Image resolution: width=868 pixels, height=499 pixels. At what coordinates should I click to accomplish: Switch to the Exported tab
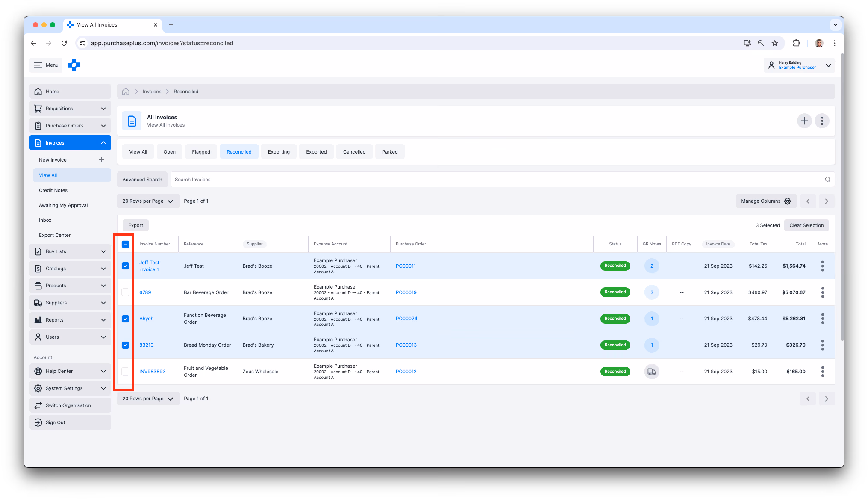pyautogui.click(x=316, y=152)
